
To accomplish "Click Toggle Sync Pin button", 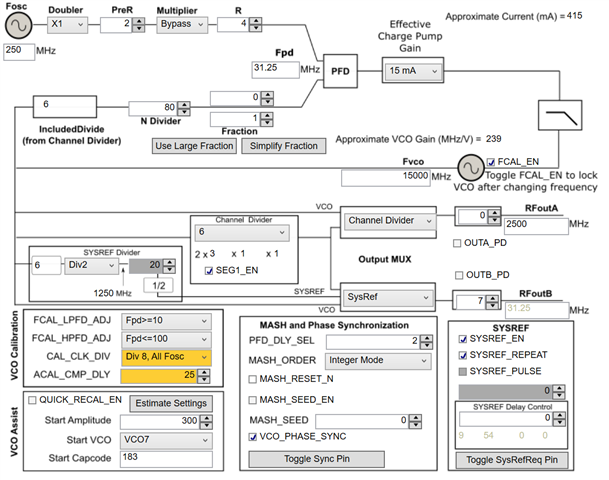I will click(317, 459).
